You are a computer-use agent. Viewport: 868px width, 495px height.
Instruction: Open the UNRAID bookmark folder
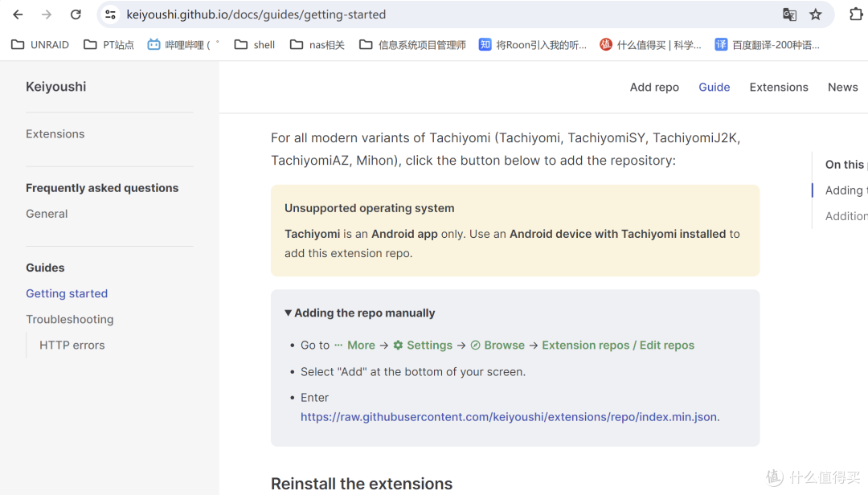[40, 45]
